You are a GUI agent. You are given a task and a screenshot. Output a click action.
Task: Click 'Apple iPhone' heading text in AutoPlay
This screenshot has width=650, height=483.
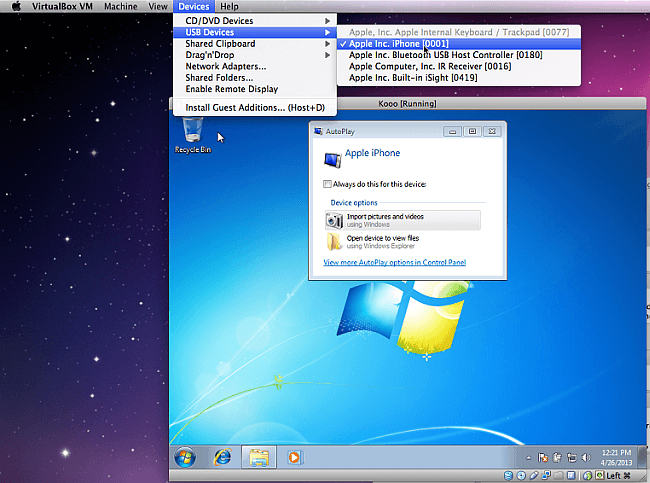[x=372, y=153]
